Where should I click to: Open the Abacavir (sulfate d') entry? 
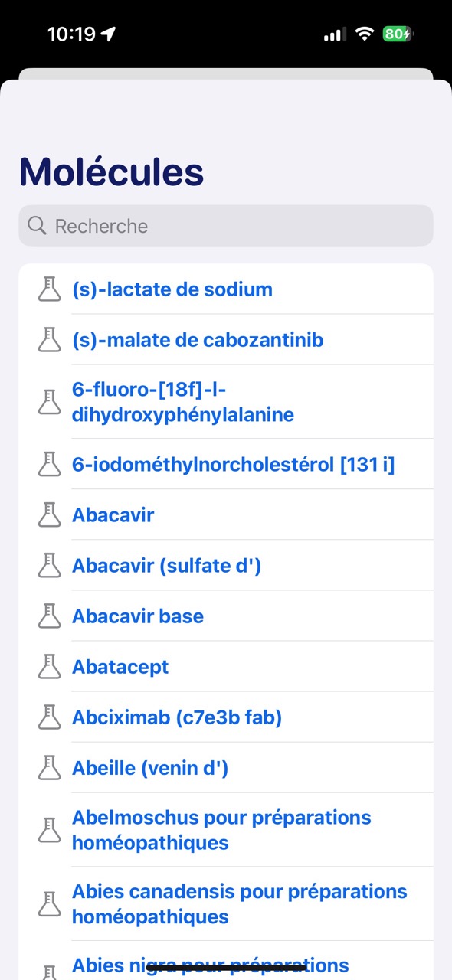(x=166, y=565)
